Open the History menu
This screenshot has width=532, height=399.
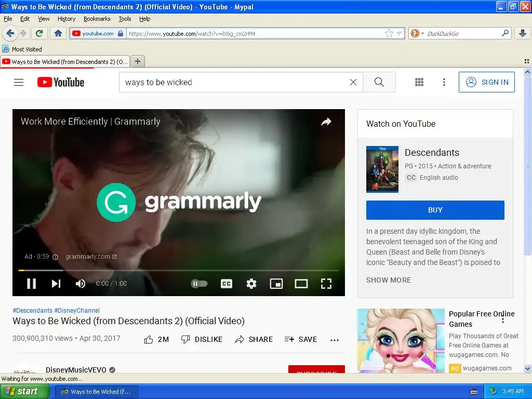(66, 19)
